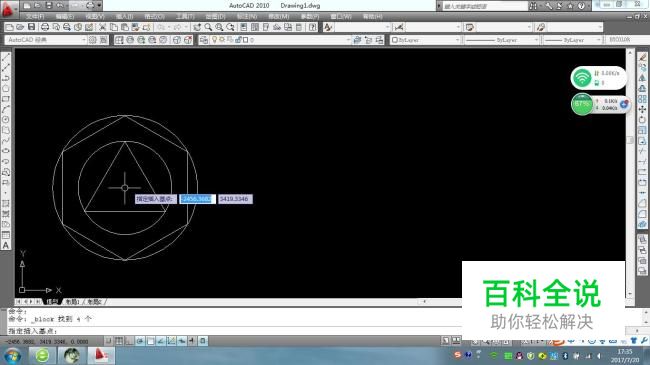
Task: Activate the Zoom Realtime magnifier icon
Action: [208, 27]
